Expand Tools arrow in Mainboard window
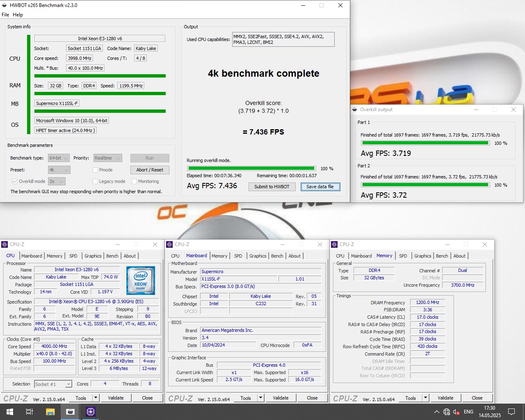Image resolution: width=525 pixels, height=420 pixels. coord(260,398)
